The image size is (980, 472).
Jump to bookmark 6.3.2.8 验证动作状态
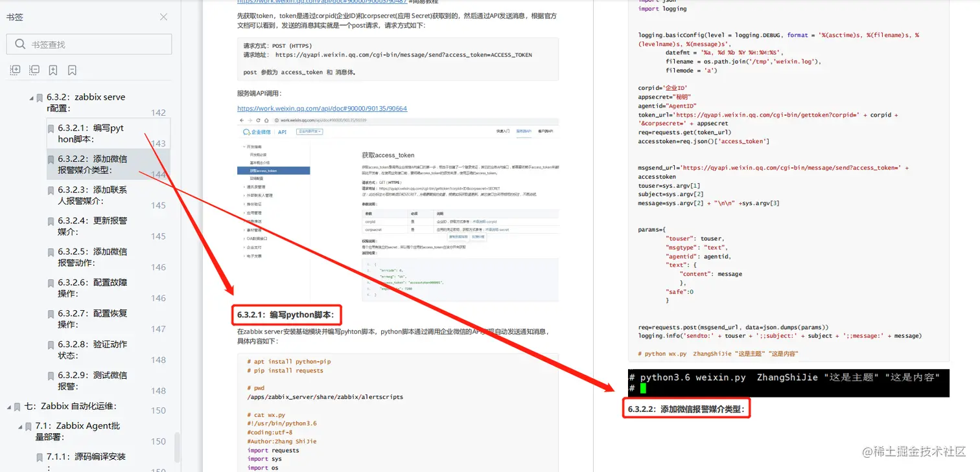point(93,350)
